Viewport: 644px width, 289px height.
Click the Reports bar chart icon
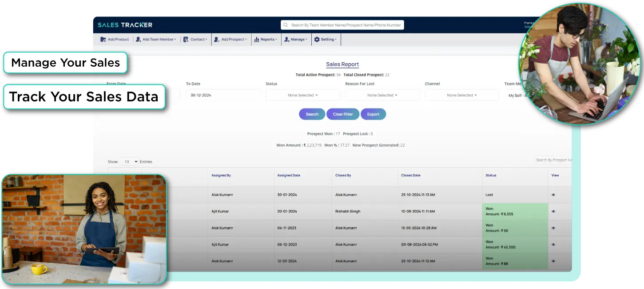[x=257, y=40]
